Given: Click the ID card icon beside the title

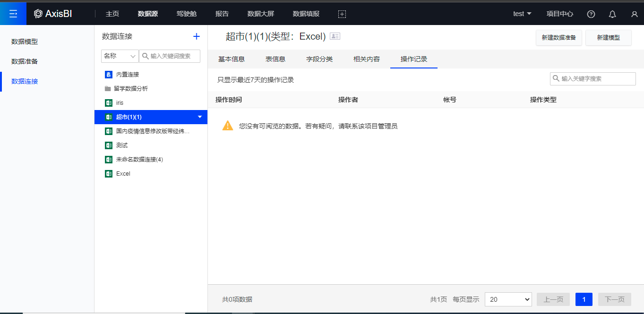Looking at the screenshot, I should coord(335,36).
